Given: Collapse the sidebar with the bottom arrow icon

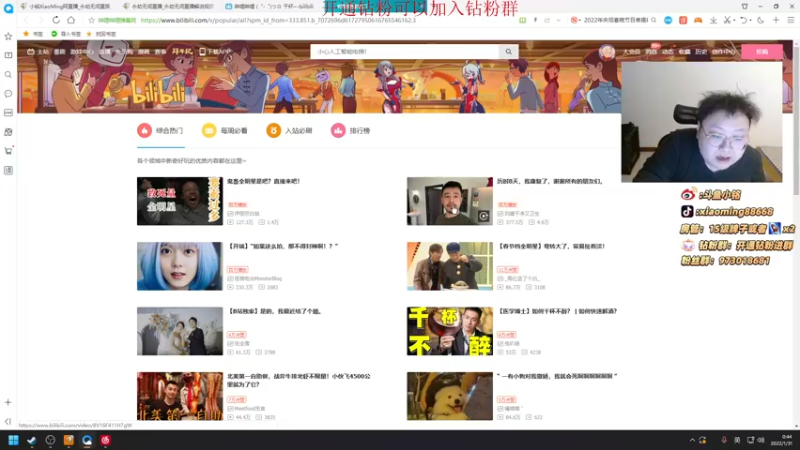Looking at the screenshot, I should (x=8, y=421).
